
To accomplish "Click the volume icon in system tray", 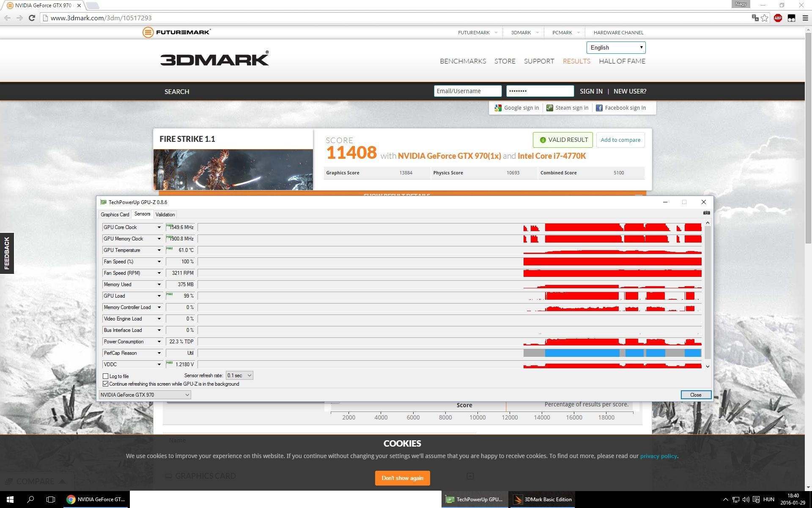I will coord(746,500).
